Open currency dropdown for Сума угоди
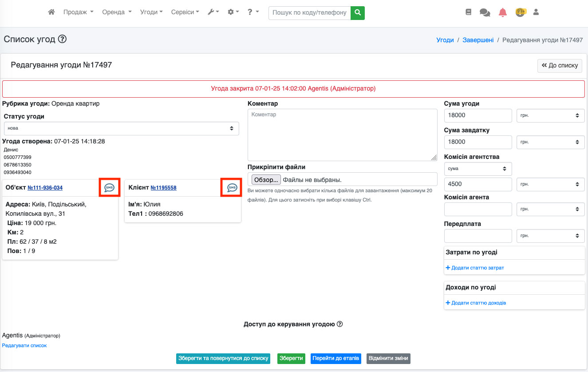The width and height of the screenshot is (588, 372). [551, 115]
